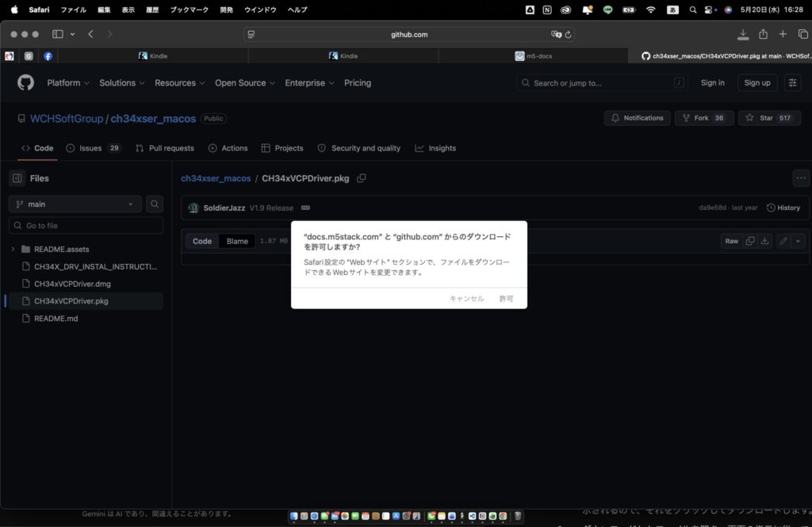Open Safari downloads icon in toolbar
Viewport: 812px width, 527px height.
click(x=742, y=34)
